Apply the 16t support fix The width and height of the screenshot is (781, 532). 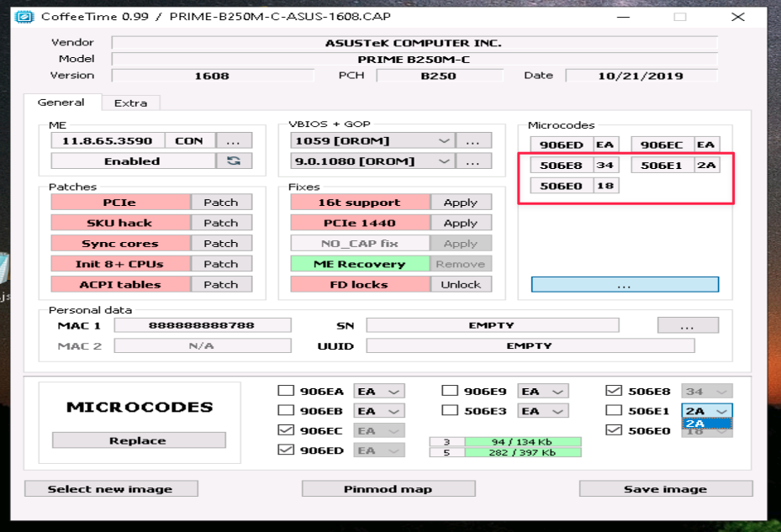(x=461, y=203)
